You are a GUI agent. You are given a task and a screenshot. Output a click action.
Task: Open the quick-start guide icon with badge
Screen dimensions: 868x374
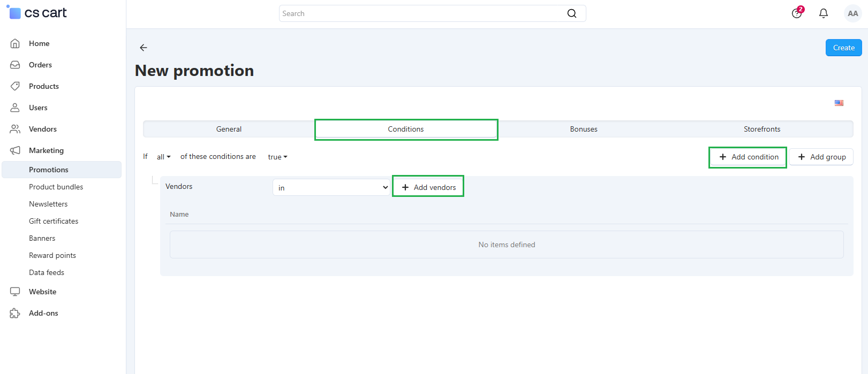click(797, 13)
